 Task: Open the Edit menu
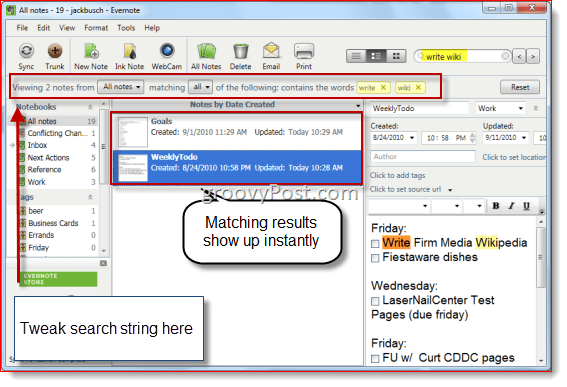point(43,28)
